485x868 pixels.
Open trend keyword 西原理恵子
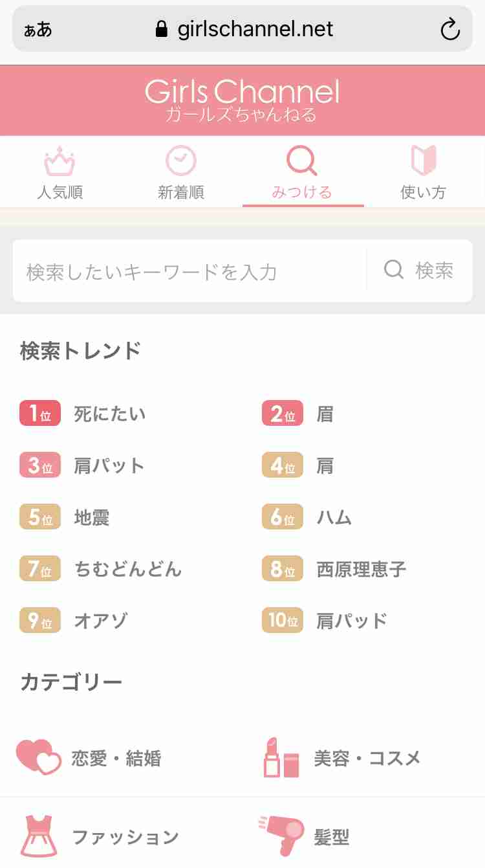click(x=361, y=570)
